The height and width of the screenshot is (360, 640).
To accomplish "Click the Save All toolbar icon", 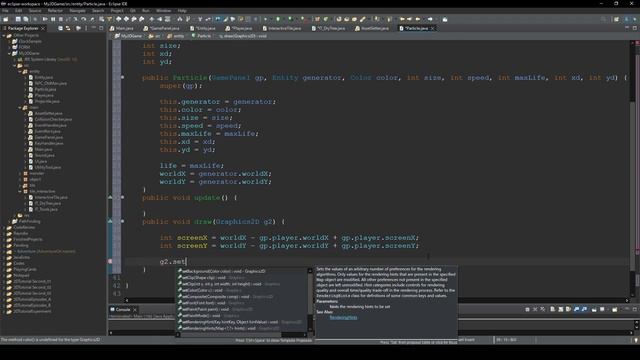I will coord(26,19).
